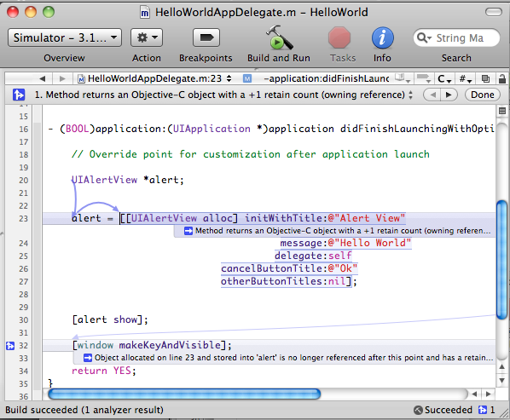The image size is (510, 420).
Task: Click the 'UIAlertView *alert;' declaration
Action: point(128,180)
